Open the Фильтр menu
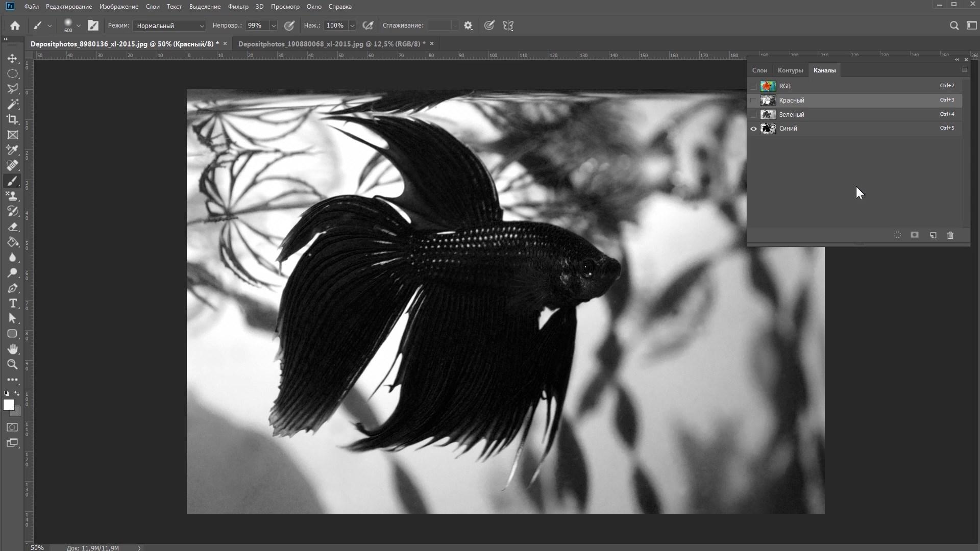 [x=238, y=7]
